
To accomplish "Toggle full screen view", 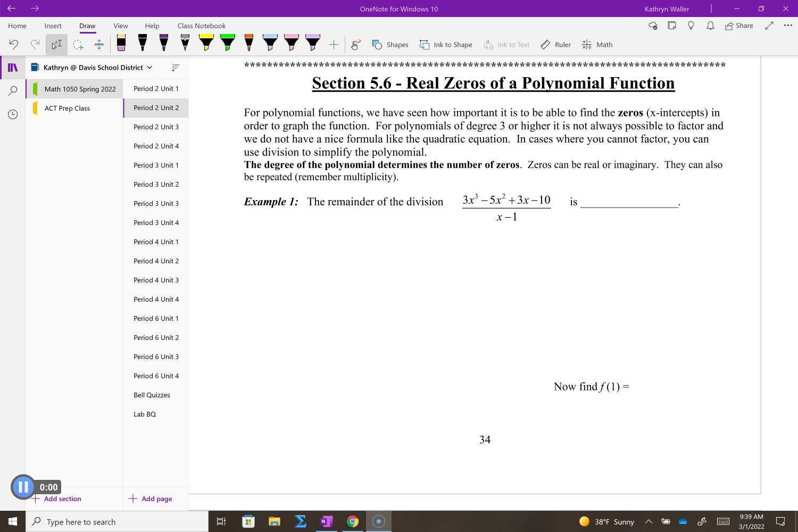I will coord(768,26).
